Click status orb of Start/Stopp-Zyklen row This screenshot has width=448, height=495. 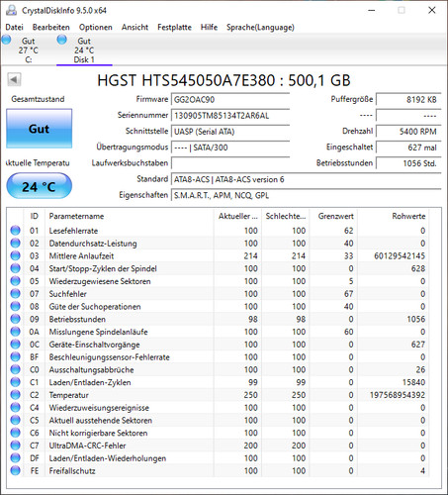(15, 268)
